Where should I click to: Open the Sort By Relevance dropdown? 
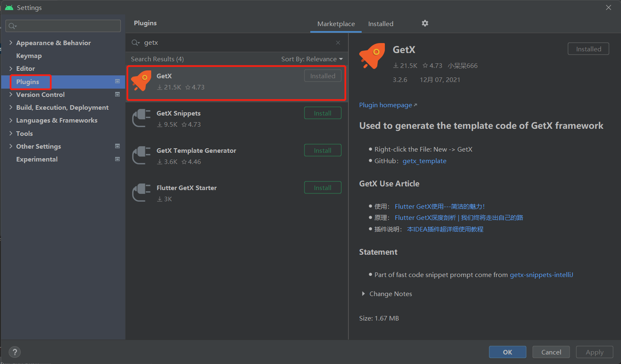point(312,59)
